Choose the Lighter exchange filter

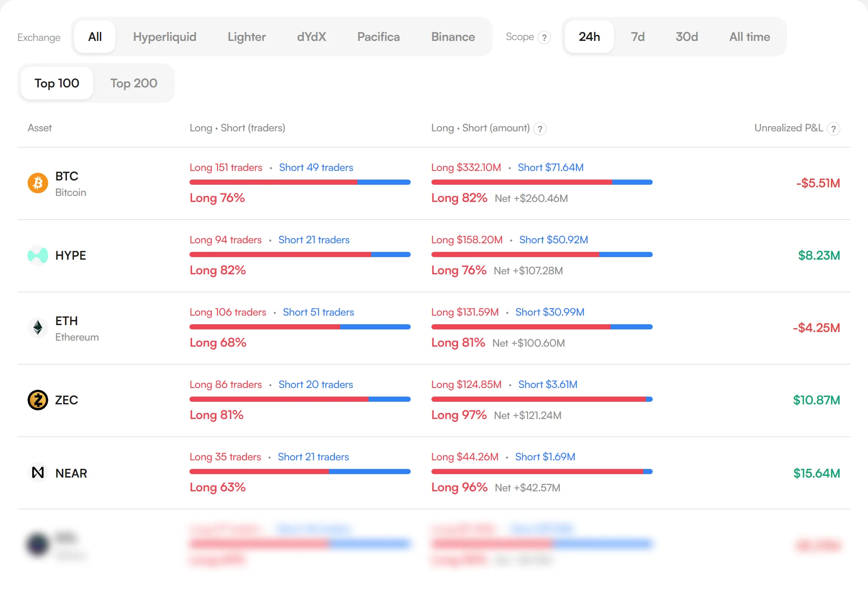click(247, 37)
